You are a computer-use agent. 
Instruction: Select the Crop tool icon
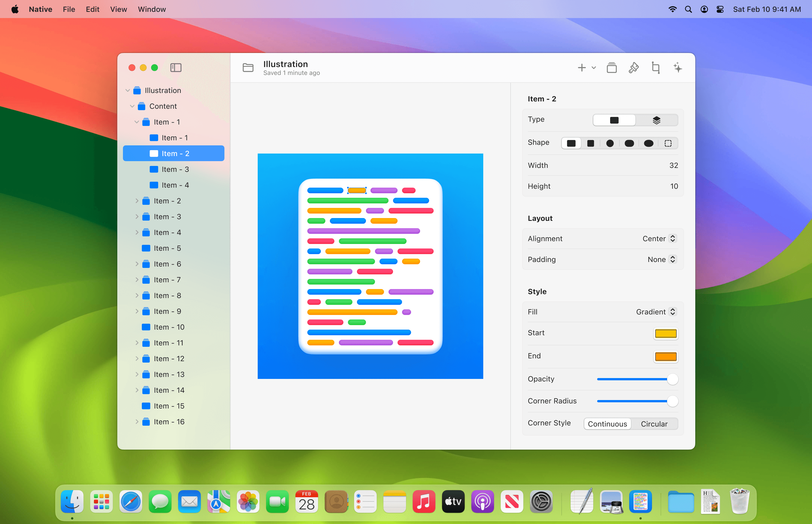(x=656, y=68)
